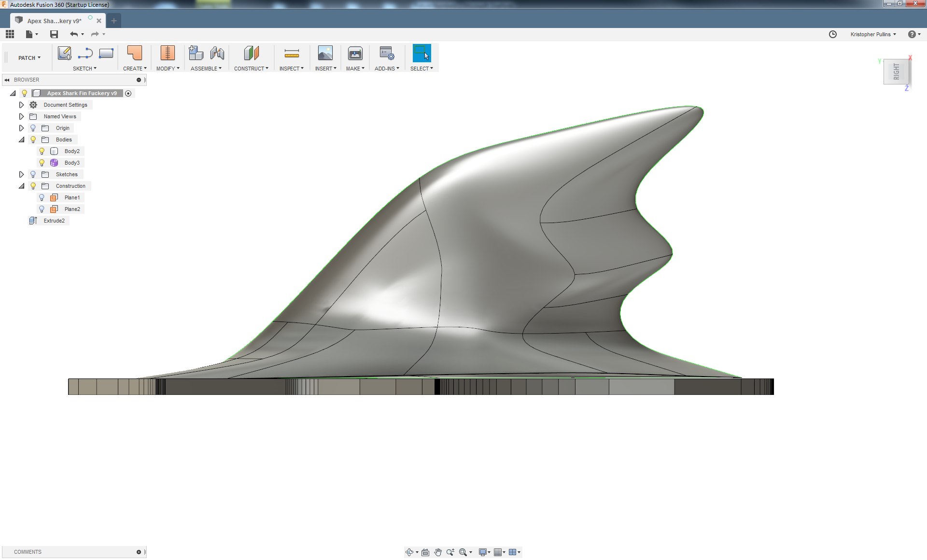Viewport: 927px width, 560px height.
Task: Collapse the Bodies folder
Action: tap(21, 140)
